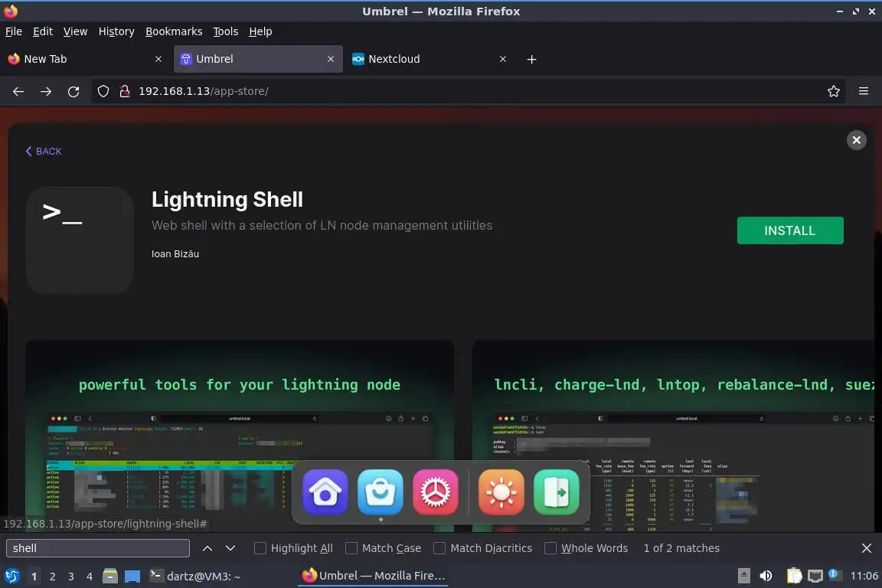
Task: Bookmark this page with the star
Action: click(834, 91)
